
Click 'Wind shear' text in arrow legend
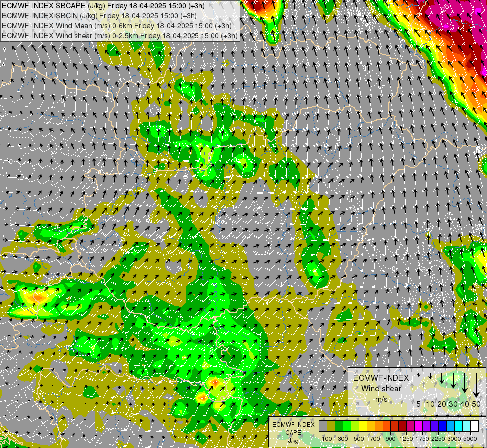(382, 389)
